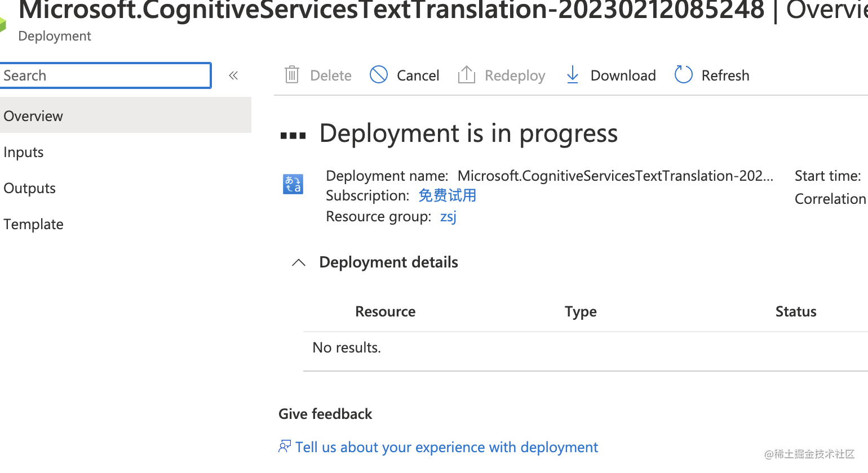The width and height of the screenshot is (868, 473).
Task: Select the Outputs section
Action: click(x=29, y=188)
